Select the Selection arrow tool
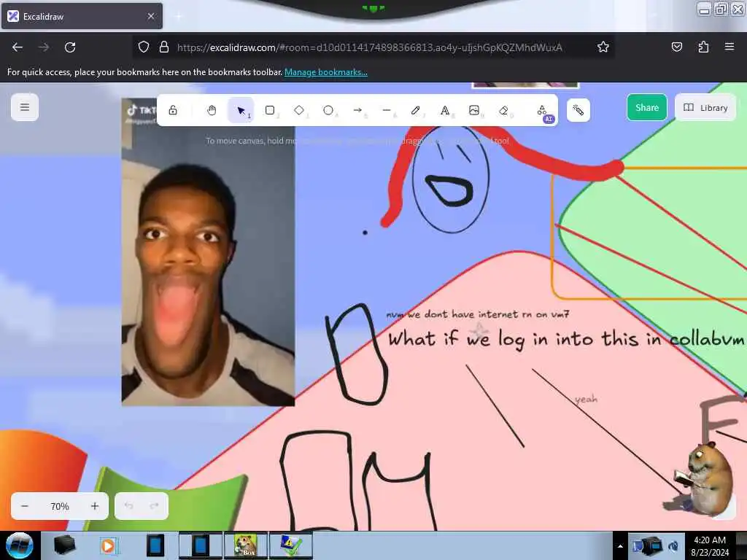 tap(241, 111)
